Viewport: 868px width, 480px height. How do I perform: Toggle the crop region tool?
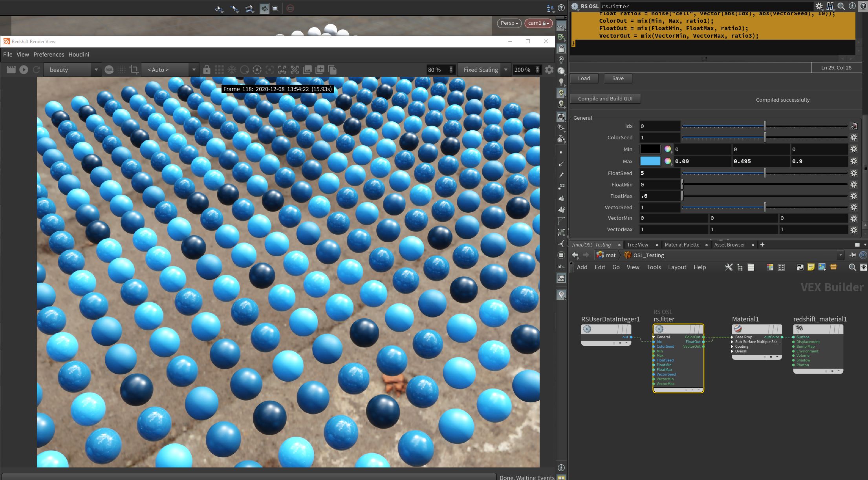134,70
